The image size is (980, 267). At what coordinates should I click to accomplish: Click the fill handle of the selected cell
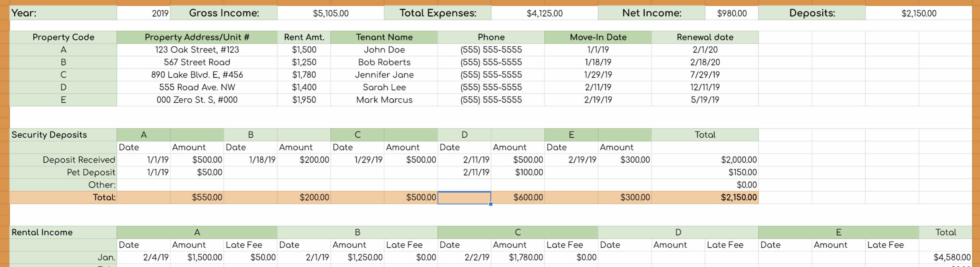click(491, 204)
